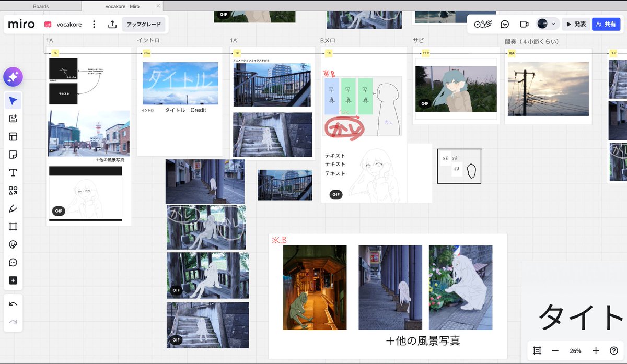Image resolution: width=627 pixels, height=364 pixels.
Task: Open the help question mark
Action: click(614, 351)
